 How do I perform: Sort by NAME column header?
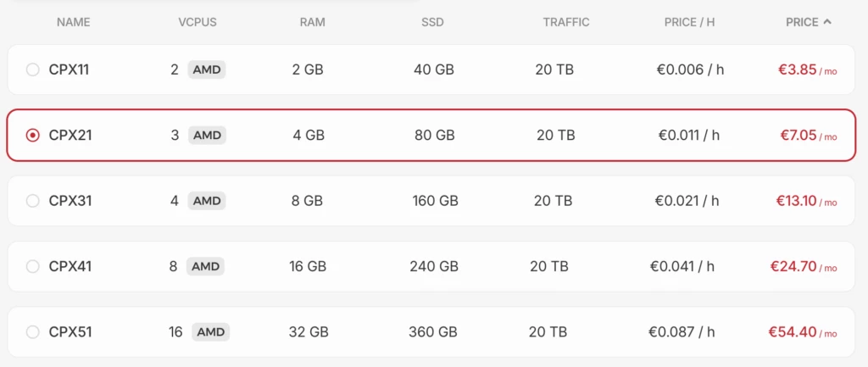(x=73, y=22)
